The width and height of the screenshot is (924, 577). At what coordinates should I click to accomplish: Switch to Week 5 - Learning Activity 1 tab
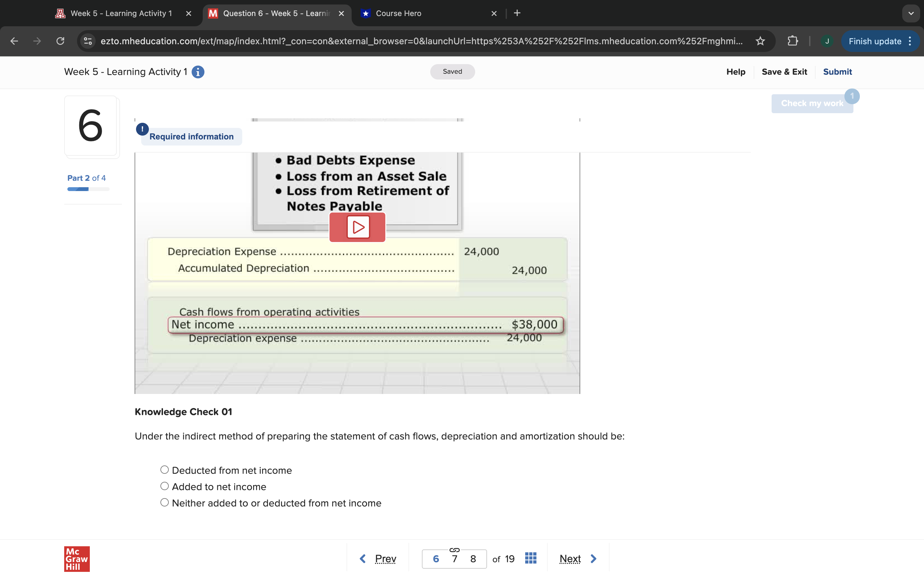[121, 13]
